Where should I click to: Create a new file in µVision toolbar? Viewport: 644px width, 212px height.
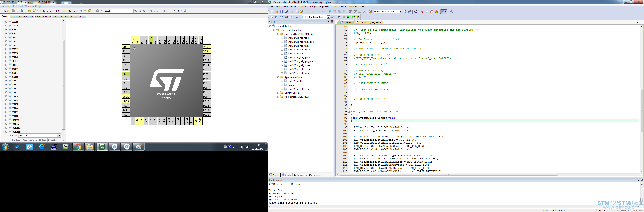(272, 12)
